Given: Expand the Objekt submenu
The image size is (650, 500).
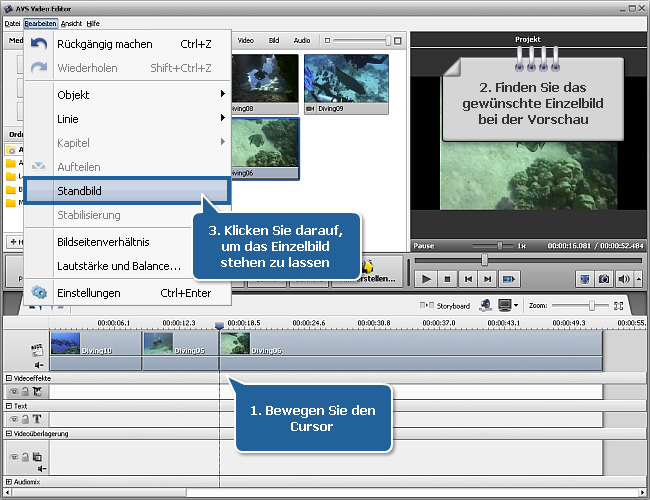Looking at the screenshot, I should [x=127, y=95].
